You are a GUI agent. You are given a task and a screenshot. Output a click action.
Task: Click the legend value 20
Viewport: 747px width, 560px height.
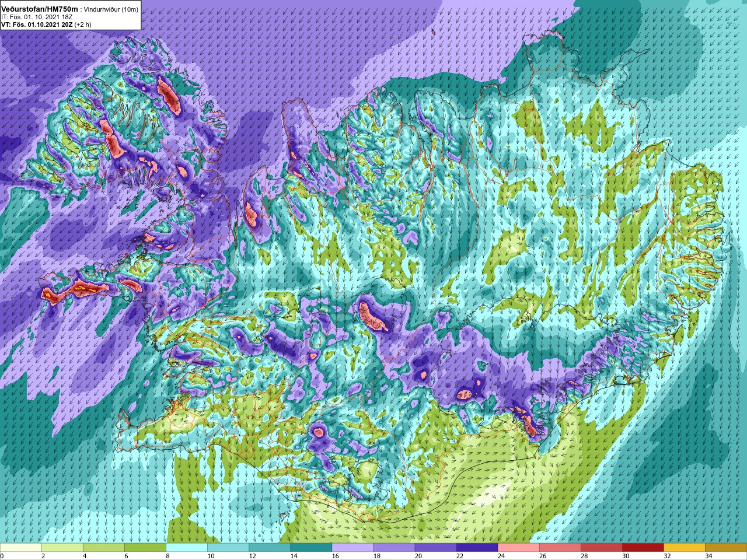click(x=418, y=556)
